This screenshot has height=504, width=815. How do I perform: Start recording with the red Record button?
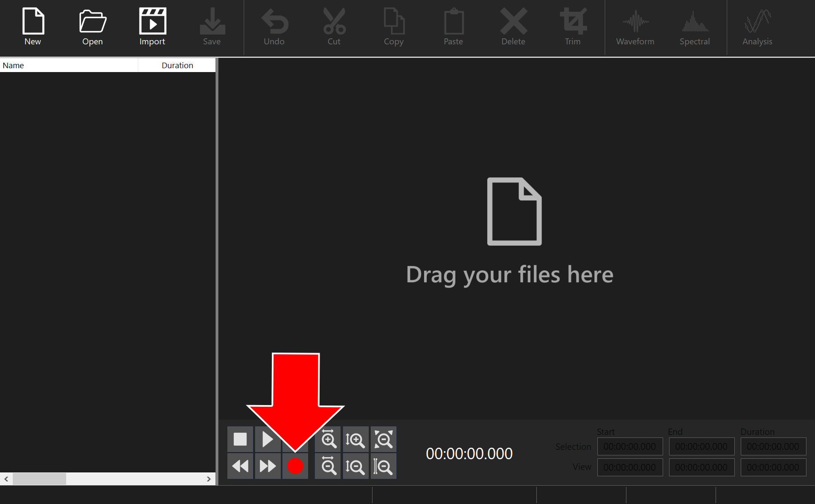(295, 466)
